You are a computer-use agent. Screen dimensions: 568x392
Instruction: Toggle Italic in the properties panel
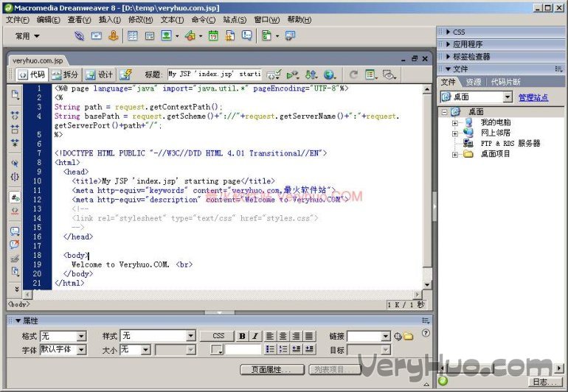coord(255,336)
